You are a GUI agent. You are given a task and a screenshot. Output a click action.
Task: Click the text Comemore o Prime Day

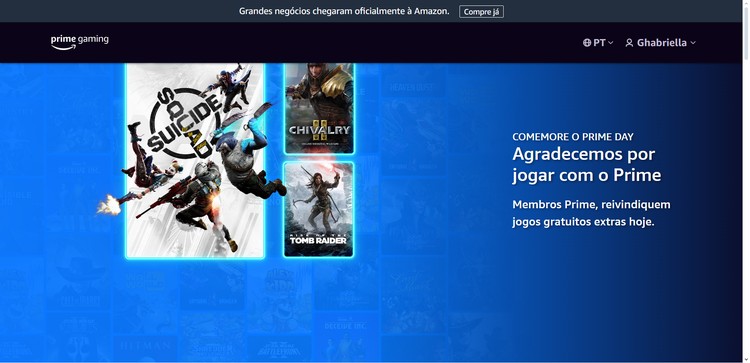573,137
